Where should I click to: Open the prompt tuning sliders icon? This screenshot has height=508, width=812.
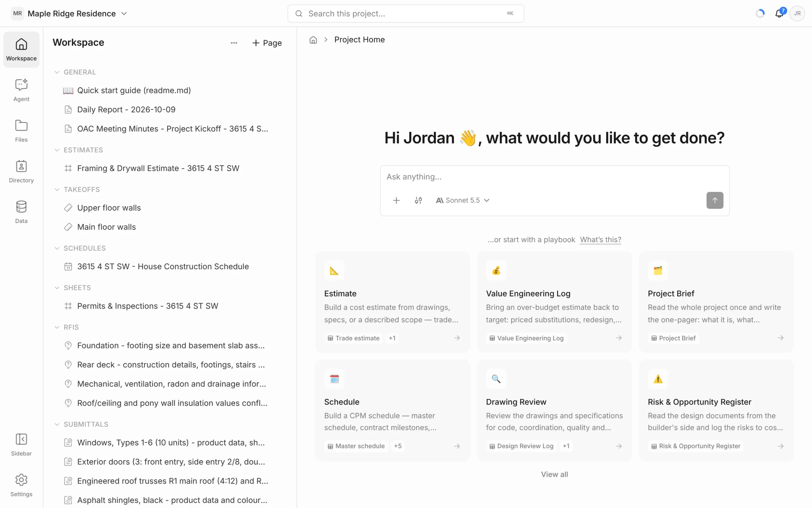[x=418, y=200]
